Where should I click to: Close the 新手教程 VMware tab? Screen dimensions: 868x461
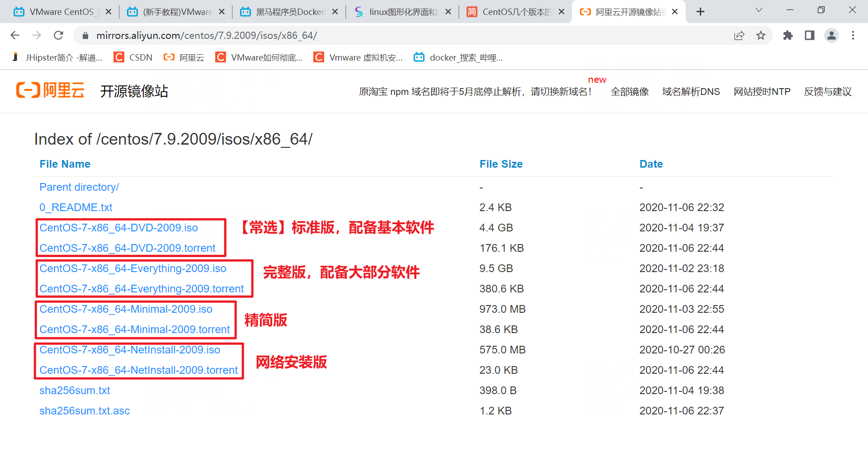[222, 12]
